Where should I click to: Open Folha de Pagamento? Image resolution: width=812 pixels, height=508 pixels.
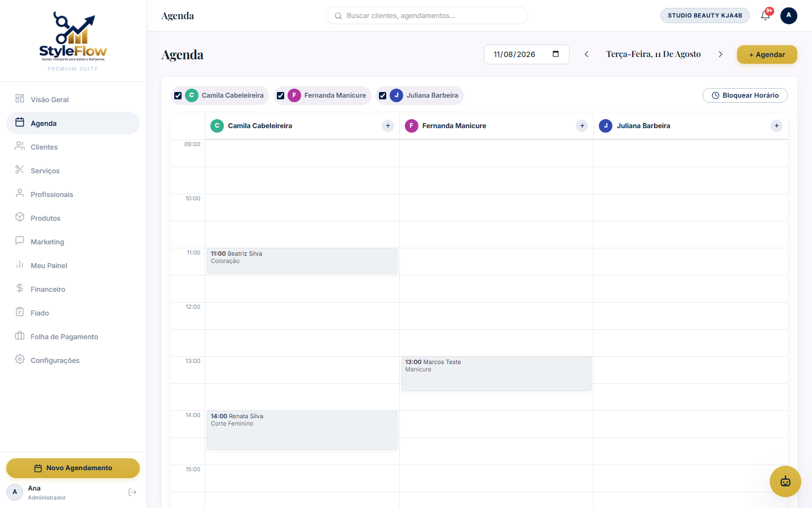coord(73,336)
